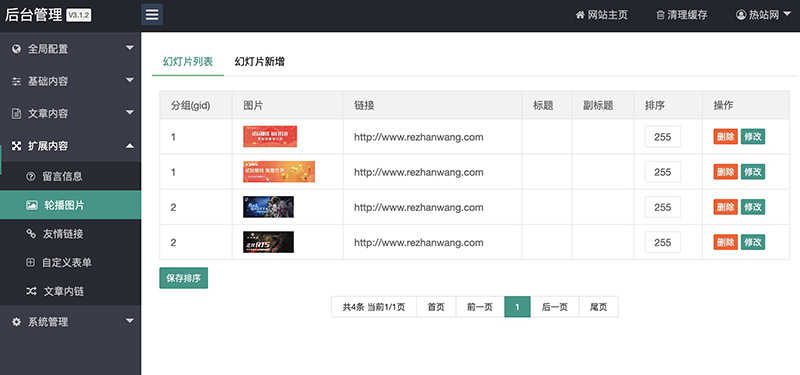The width and height of the screenshot is (800, 375).
Task: Select the 轮播图片 image icon in sidebar
Action: (31, 205)
